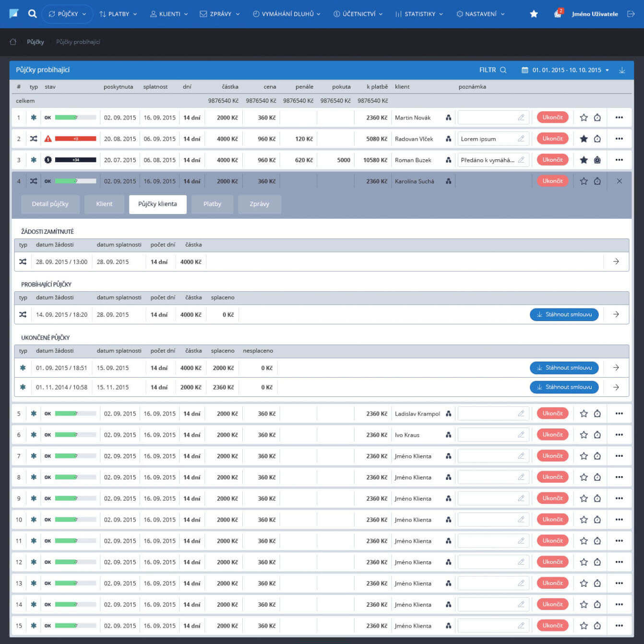The image size is (644, 644).
Task: Switch to the Klient tab
Action: click(x=104, y=204)
